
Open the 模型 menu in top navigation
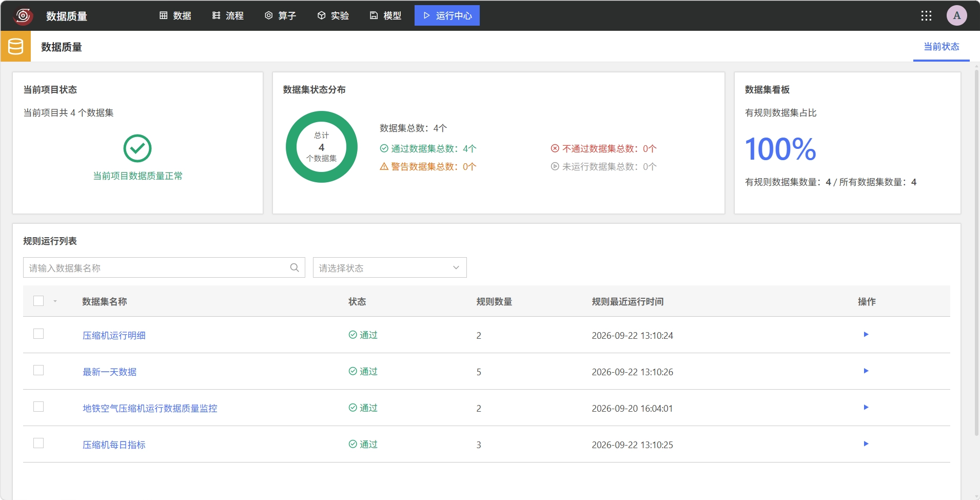coord(386,16)
